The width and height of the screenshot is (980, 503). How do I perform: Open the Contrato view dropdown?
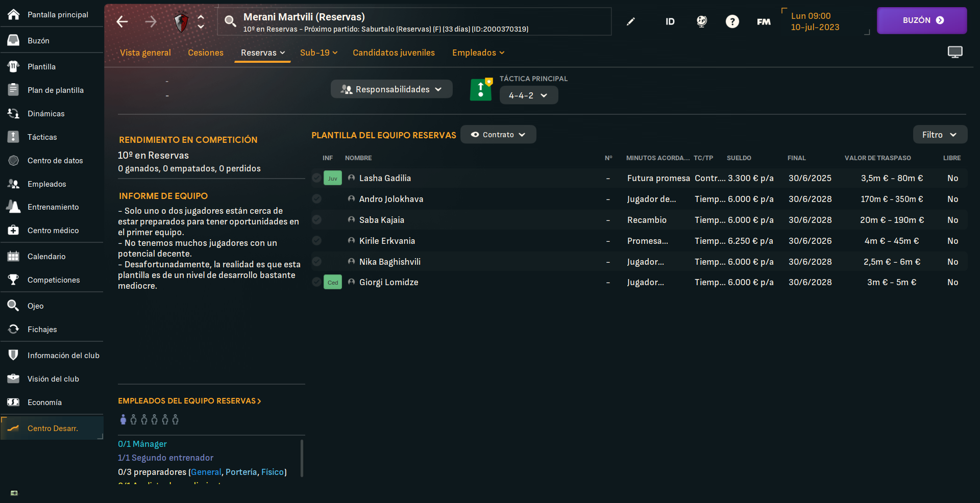tap(498, 135)
